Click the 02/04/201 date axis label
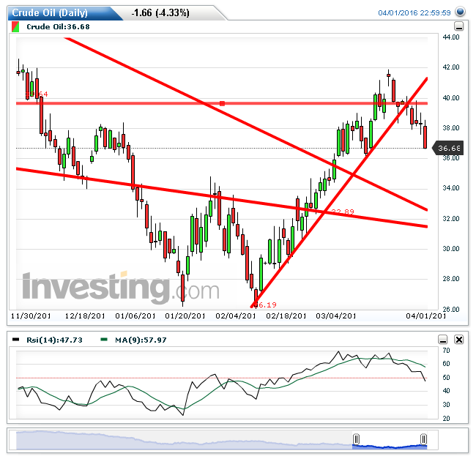Viewport: 476px width, 459px height. [236, 316]
